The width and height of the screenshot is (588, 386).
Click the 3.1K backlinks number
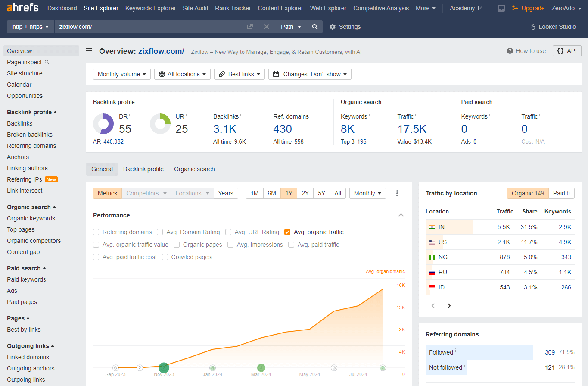pos(225,129)
